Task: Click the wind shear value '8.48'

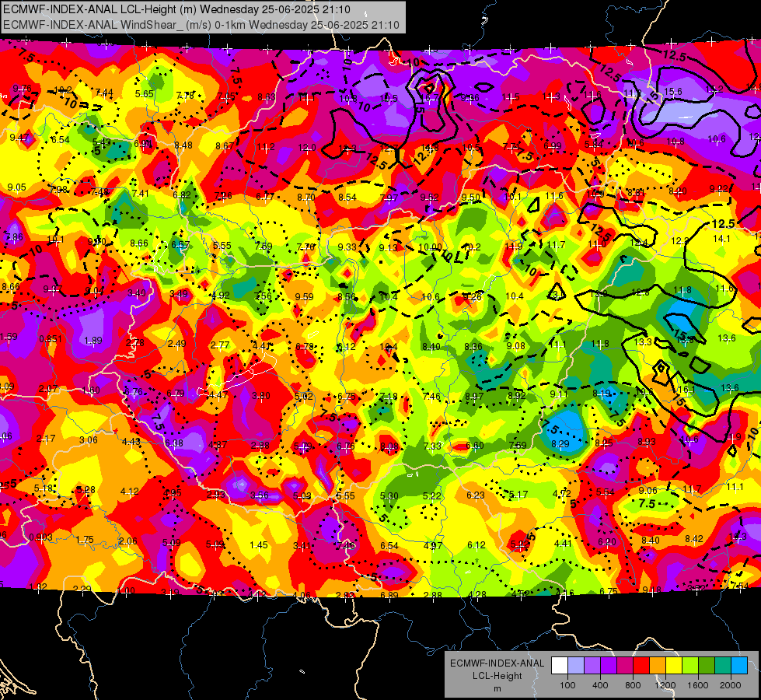Action: pos(183,145)
